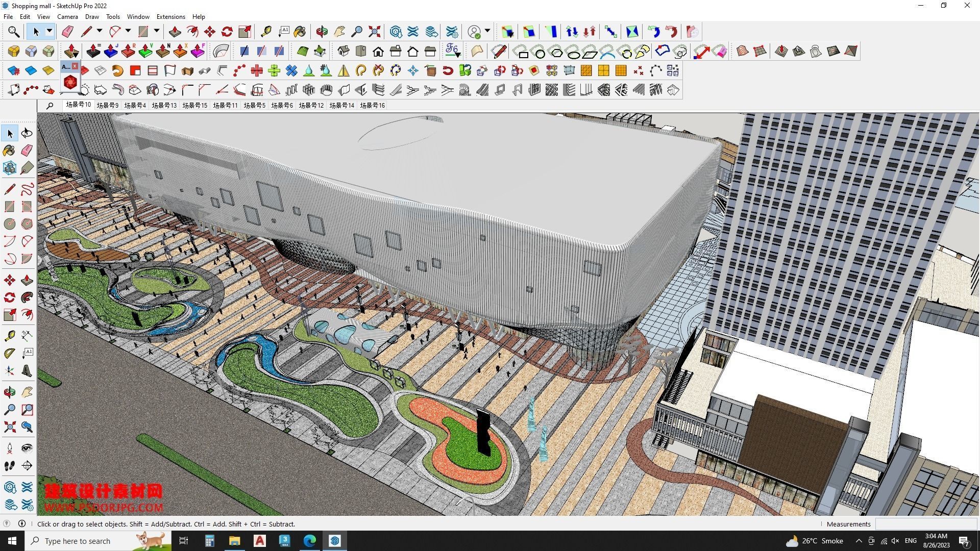Viewport: 980px width, 551px height.
Task: Open the Window menu
Action: pyautogui.click(x=138, y=17)
